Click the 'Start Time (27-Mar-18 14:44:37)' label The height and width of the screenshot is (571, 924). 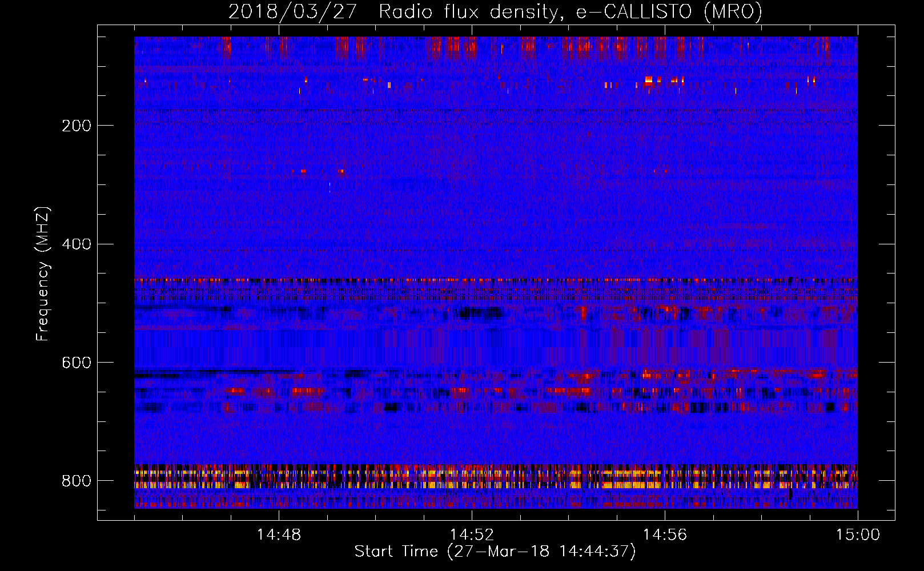point(495,552)
